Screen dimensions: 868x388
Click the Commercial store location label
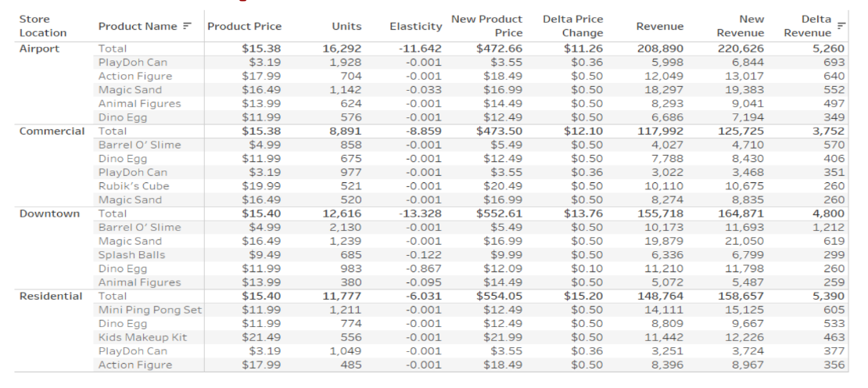pos(52,131)
